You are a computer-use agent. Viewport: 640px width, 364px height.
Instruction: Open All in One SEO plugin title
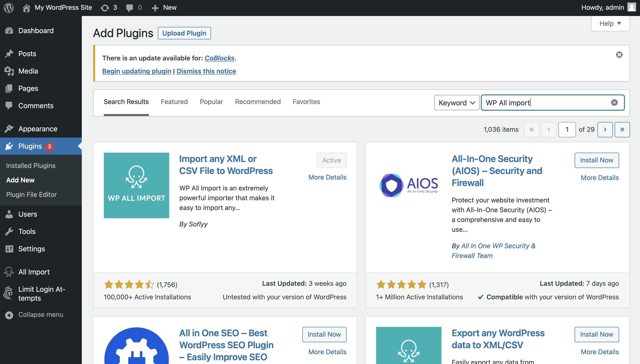tap(226, 345)
